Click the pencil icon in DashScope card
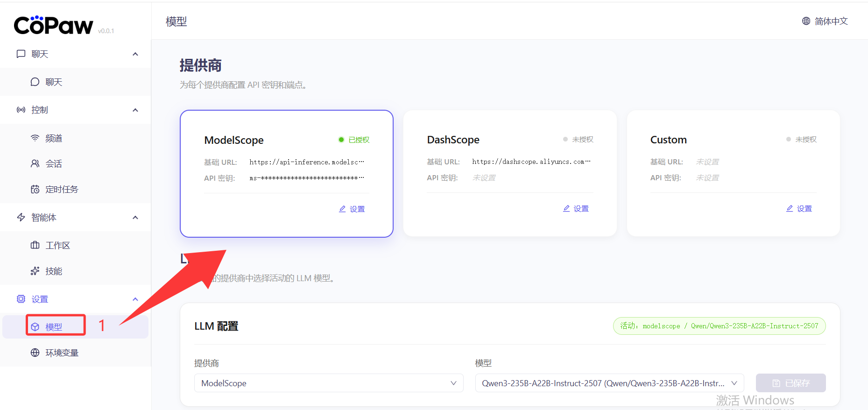 [x=566, y=208]
